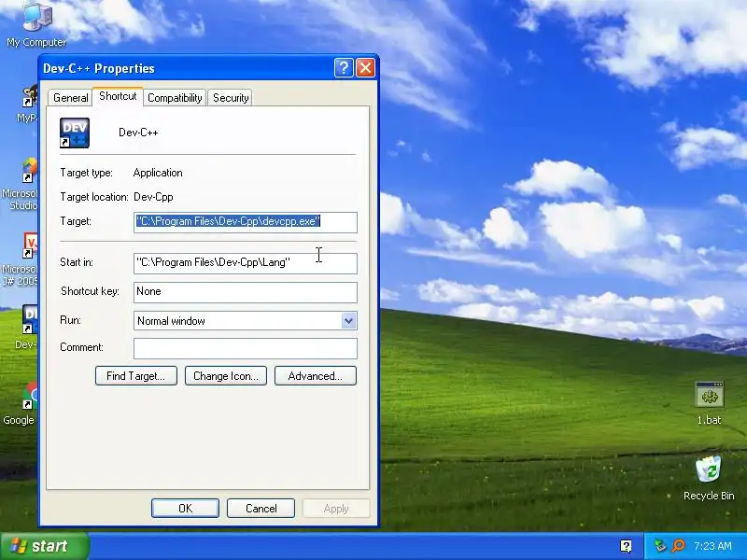Click the Change Icon button

coord(226,376)
